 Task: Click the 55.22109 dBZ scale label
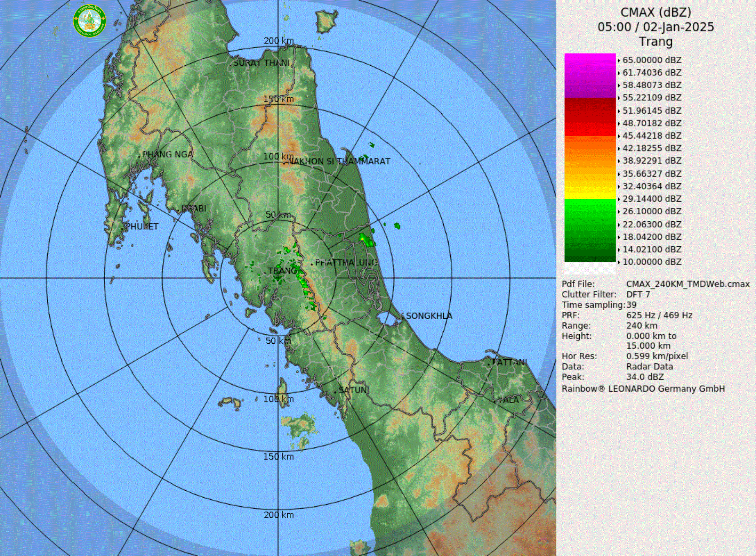pyautogui.click(x=652, y=98)
